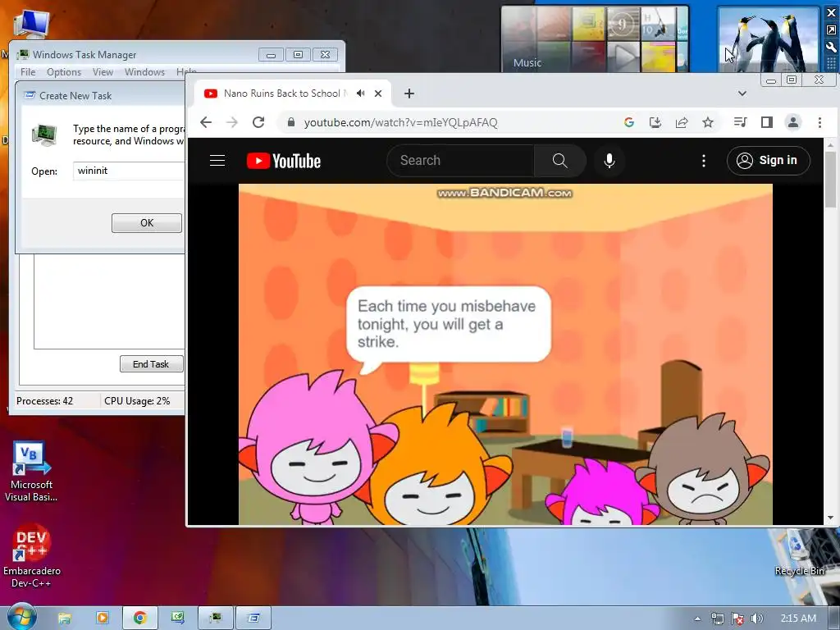Click the CPU Usage: 2% status text
This screenshot has height=630, width=840.
(x=137, y=400)
